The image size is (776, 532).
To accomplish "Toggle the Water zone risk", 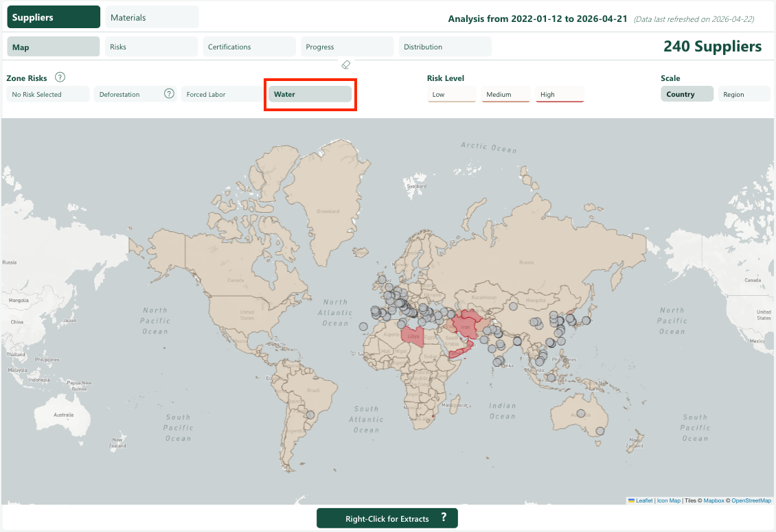I will coord(310,94).
